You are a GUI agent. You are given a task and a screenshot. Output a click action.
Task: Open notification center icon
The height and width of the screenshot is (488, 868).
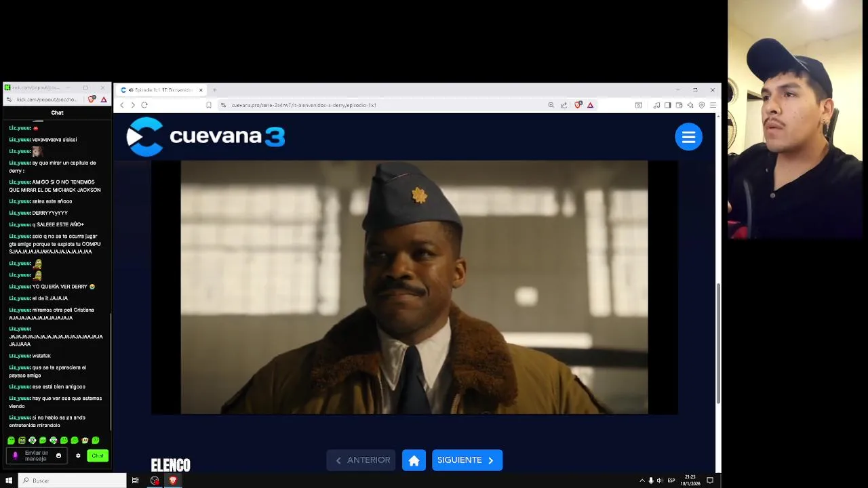[x=710, y=481]
